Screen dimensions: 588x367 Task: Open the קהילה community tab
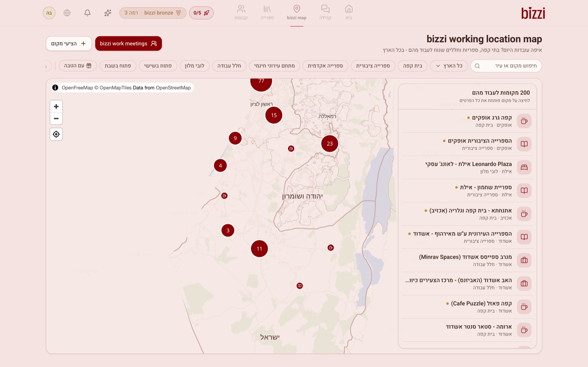325,13
